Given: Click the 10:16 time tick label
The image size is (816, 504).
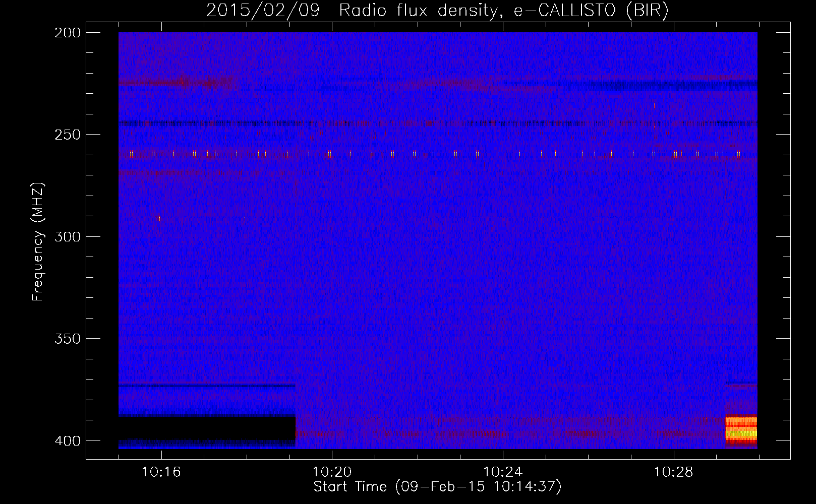Looking at the screenshot, I should tap(161, 472).
